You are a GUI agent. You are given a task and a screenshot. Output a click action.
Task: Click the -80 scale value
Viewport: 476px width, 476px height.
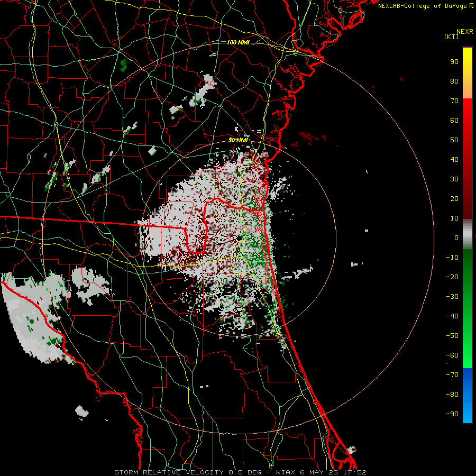452,395
